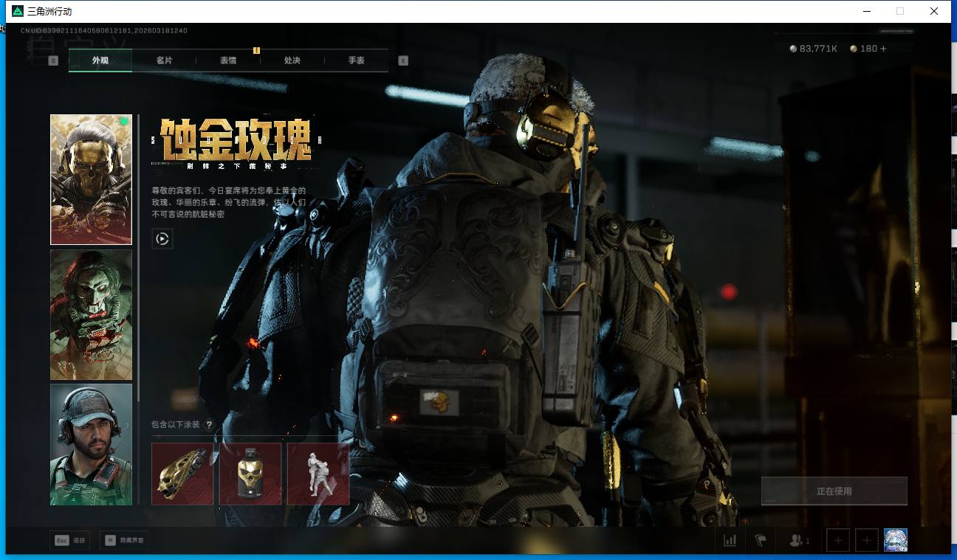Image resolution: width=957 pixels, height=560 pixels.
Task: Click the first empty teammate plus slot
Action: coord(838,541)
